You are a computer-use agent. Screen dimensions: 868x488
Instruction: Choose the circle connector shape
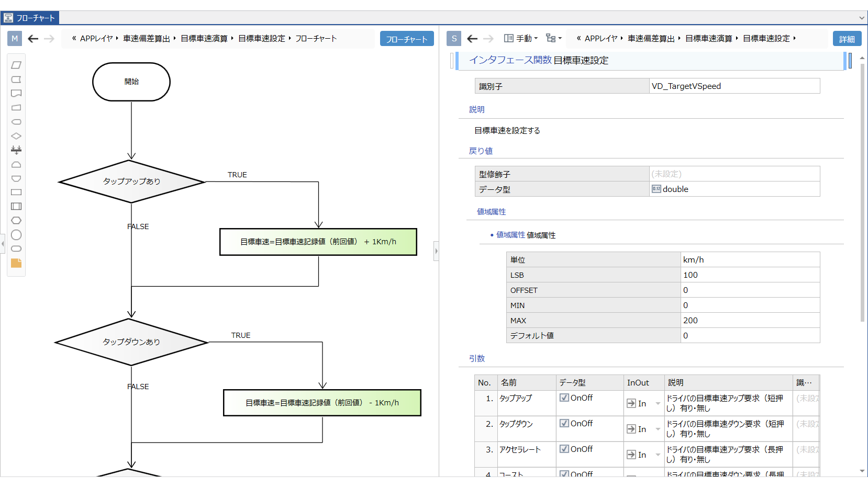(x=16, y=235)
